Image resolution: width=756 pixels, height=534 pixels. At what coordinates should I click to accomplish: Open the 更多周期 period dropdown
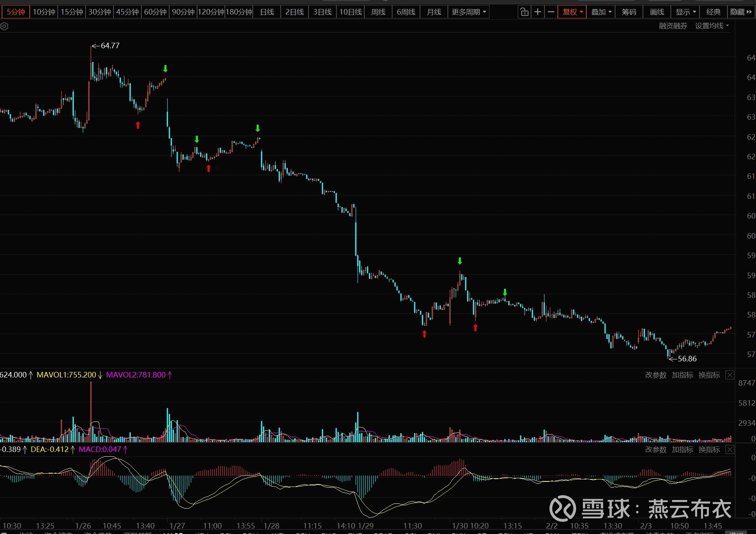469,12
